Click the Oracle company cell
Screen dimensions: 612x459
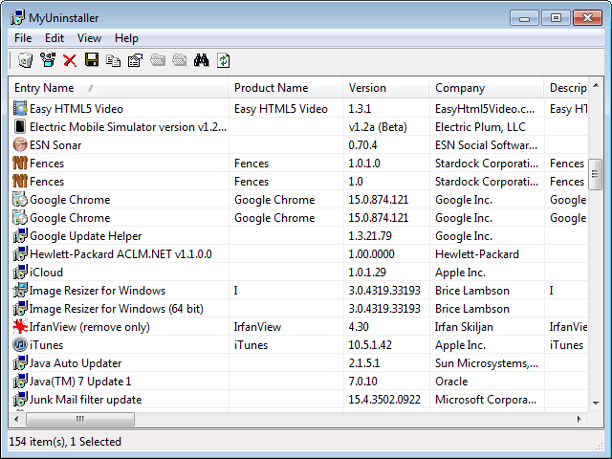pyautogui.click(x=451, y=381)
